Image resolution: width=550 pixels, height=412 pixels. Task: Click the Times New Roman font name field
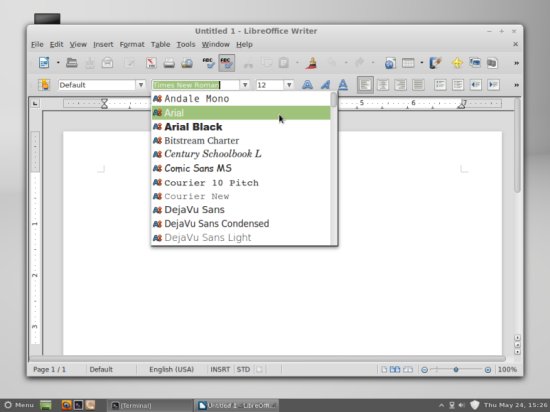[x=195, y=85]
